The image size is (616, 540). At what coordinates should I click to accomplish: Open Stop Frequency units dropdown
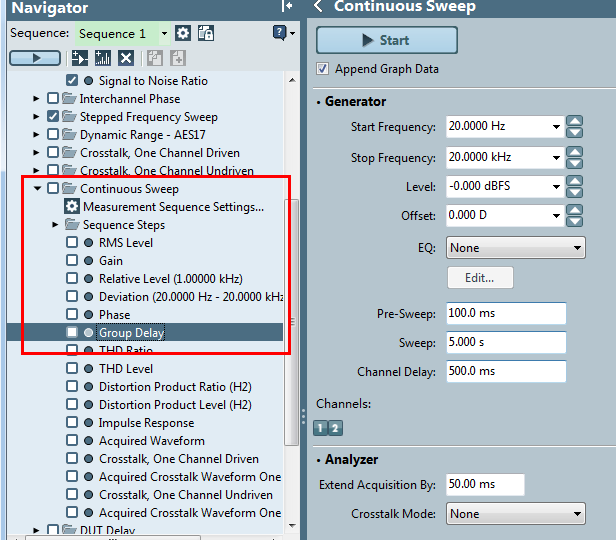[x=556, y=158]
